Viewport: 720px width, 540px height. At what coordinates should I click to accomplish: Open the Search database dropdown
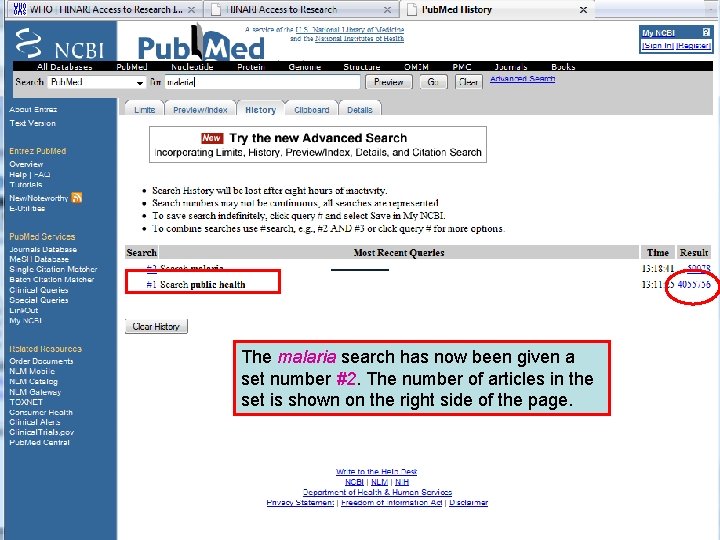(x=97, y=82)
